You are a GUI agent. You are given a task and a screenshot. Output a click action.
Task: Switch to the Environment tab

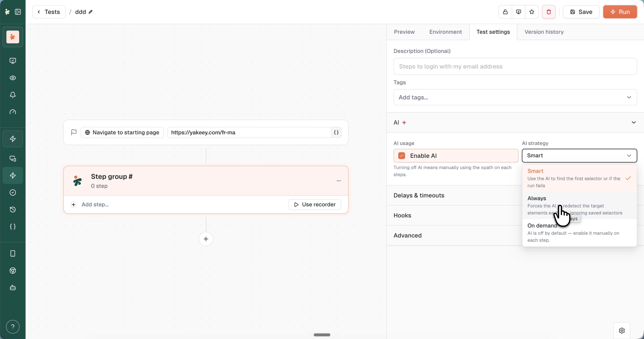coord(445,32)
